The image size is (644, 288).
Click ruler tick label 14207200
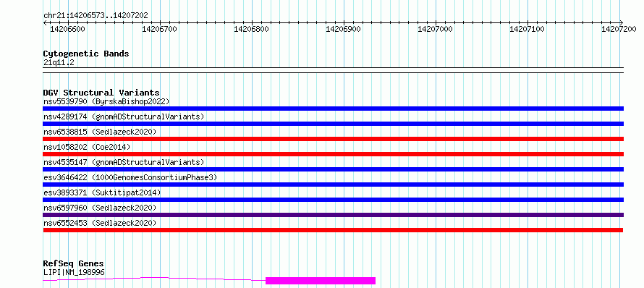click(619, 29)
